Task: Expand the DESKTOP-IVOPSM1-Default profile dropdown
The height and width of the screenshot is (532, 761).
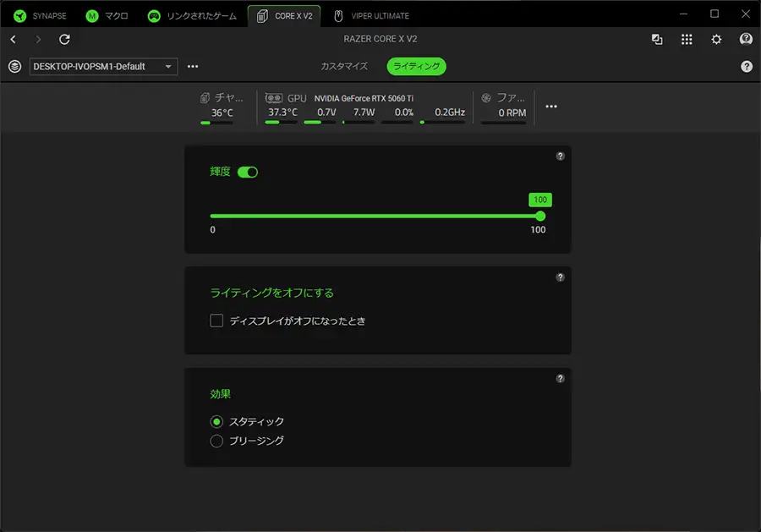Action: point(103,66)
